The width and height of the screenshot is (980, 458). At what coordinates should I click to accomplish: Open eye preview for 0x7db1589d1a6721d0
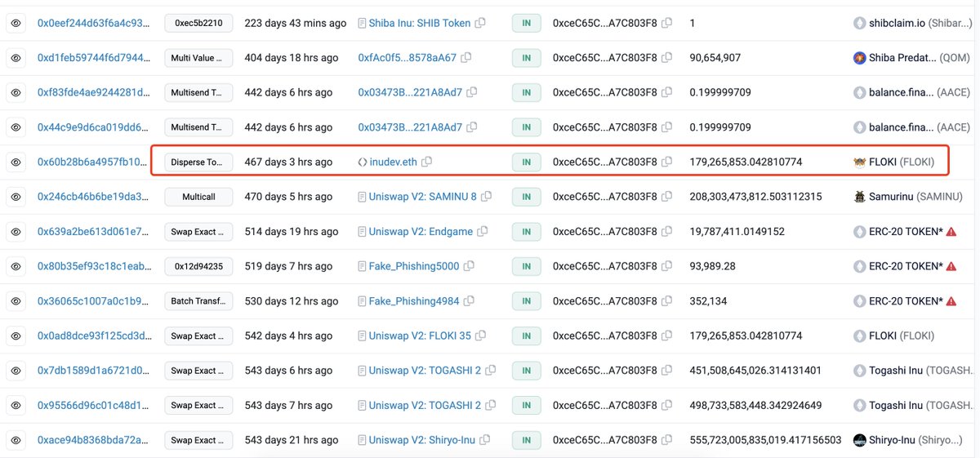coord(16,371)
